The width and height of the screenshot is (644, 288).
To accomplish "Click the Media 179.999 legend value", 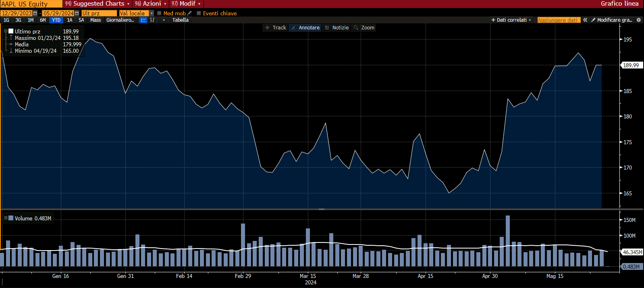I will coord(72,44).
